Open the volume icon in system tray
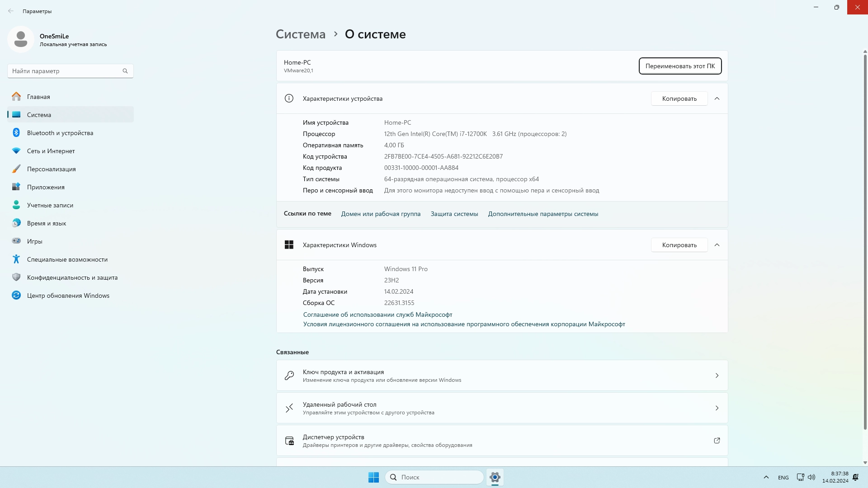The image size is (868, 488). coord(811,477)
